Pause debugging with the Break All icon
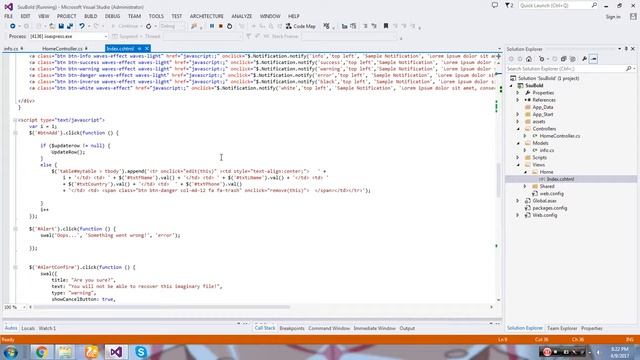 point(212,26)
